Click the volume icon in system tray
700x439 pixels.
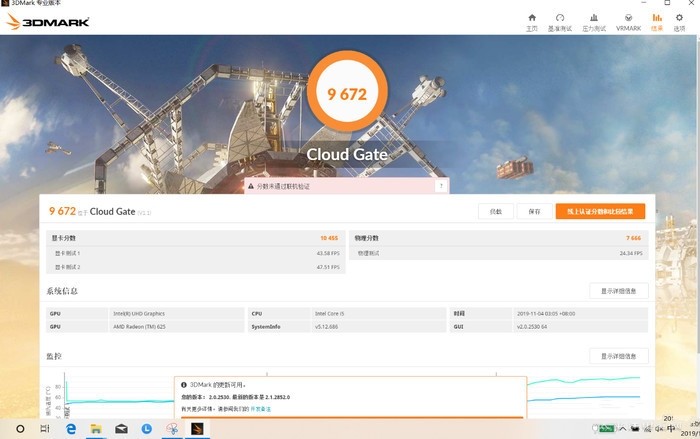click(659, 429)
